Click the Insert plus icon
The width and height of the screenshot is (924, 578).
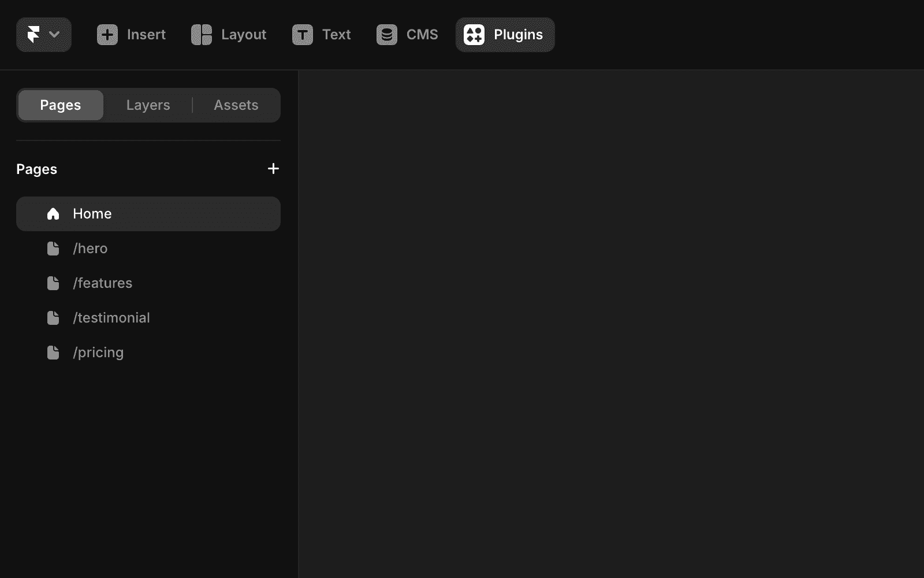click(x=107, y=35)
